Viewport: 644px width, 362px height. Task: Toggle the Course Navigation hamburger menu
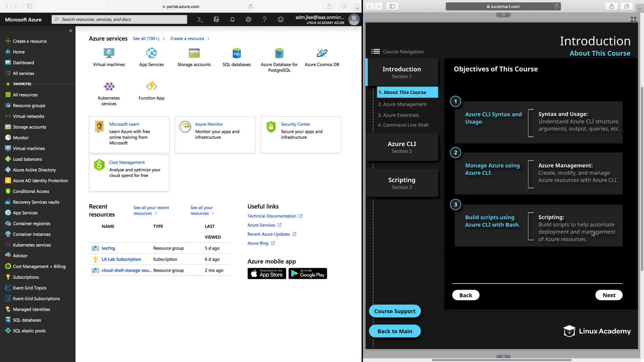click(375, 52)
